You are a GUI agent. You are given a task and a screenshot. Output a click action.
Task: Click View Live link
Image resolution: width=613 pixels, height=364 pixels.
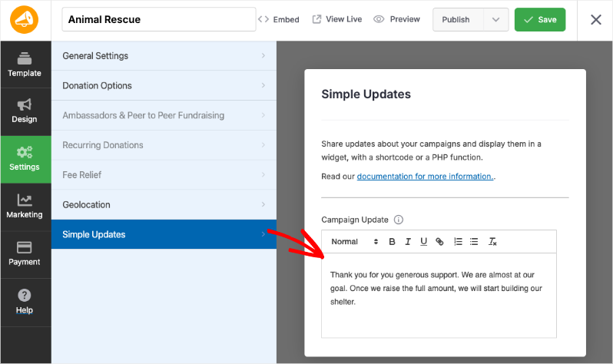click(337, 19)
